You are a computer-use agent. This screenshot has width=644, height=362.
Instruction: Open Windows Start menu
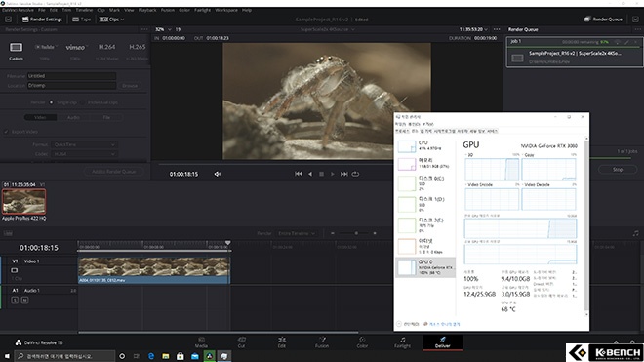[x=7, y=356]
